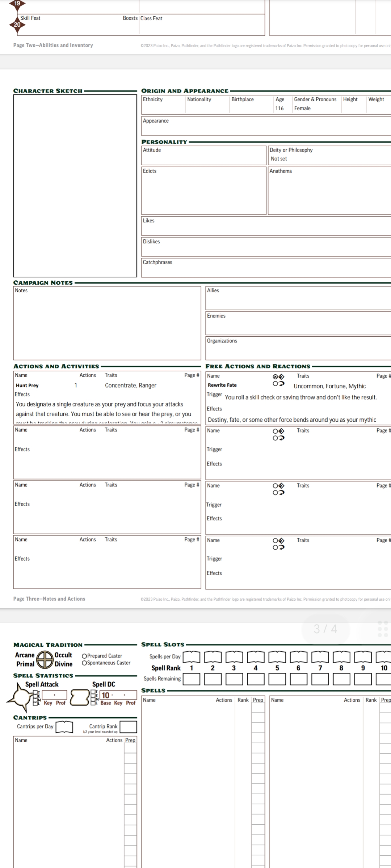Click the level 20 diamond marker
Viewport: 391px width, 868px height.
(17, 25)
